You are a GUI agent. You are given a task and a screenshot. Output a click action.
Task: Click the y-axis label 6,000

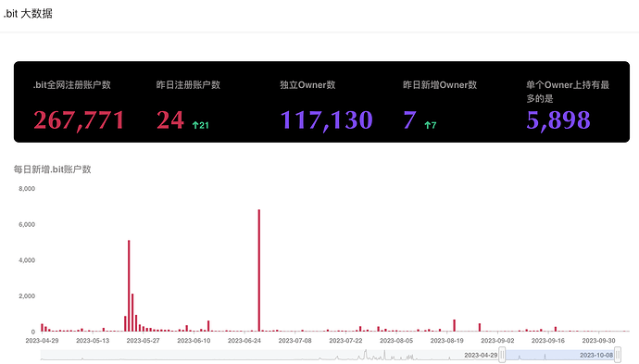click(x=27, y=224)
